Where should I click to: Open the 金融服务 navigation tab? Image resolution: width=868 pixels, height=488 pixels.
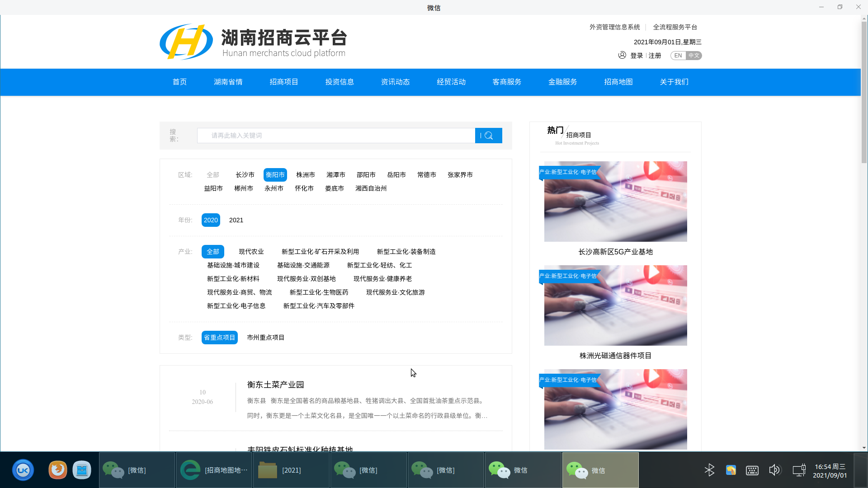point(563,82)
